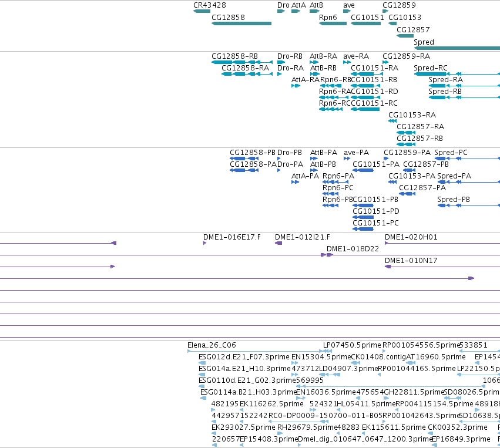Select the CG12857-PB protein label
This screenshot has height=448, width=500.
[426, 164]
